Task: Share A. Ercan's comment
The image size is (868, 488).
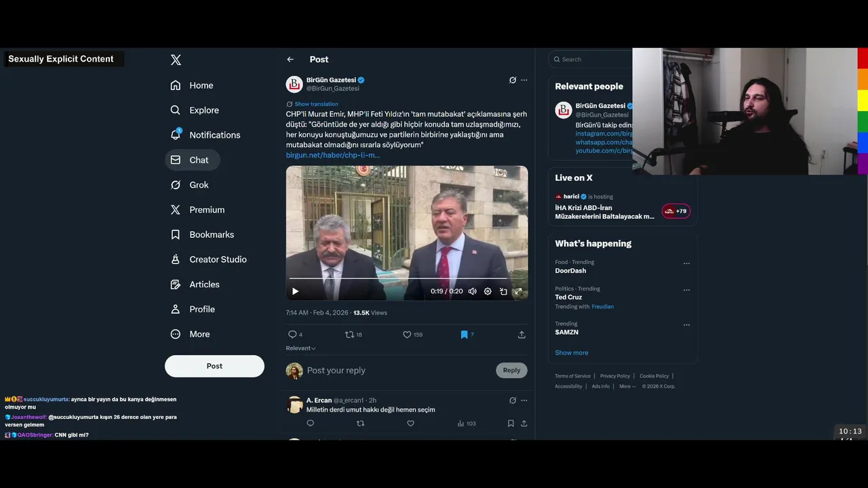Action: tap(524, 423)
